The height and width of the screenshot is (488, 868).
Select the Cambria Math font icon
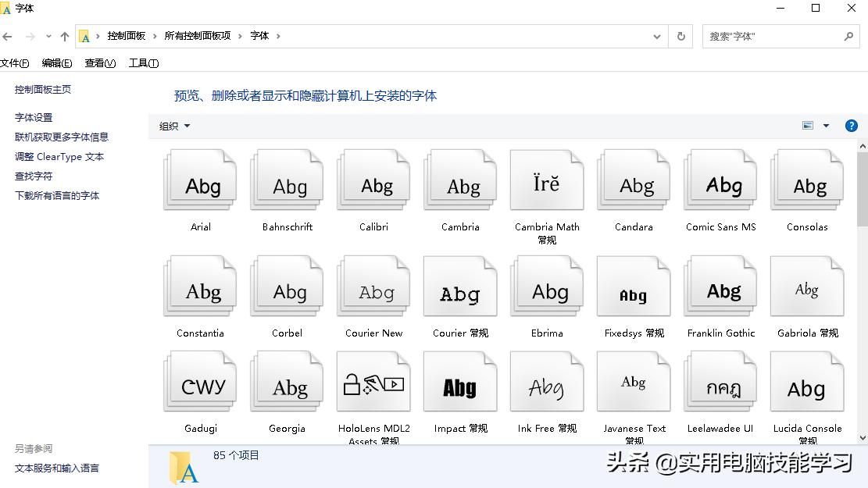click(x=546, y=180)
